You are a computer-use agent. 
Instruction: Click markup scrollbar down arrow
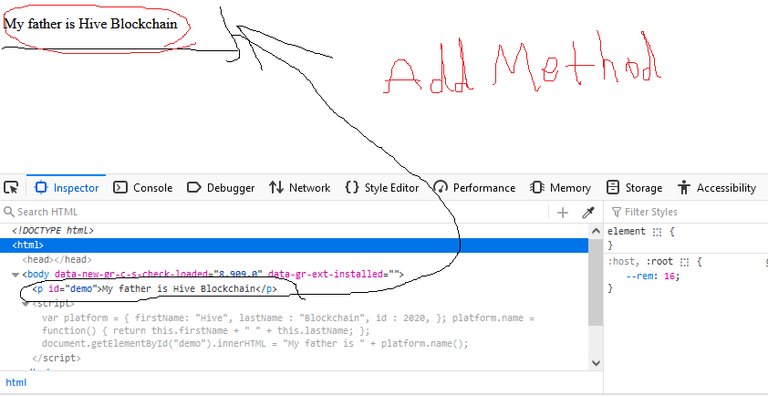tap(596, 363)
